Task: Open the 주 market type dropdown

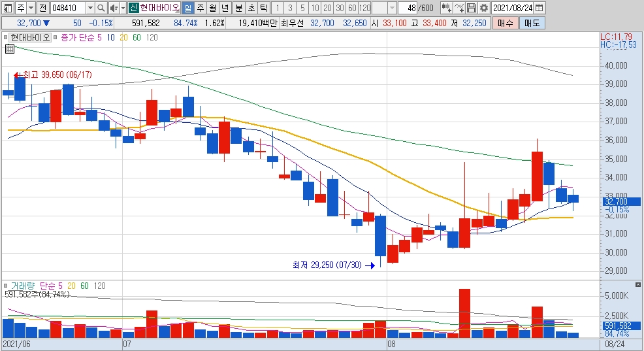Action: [31, 8]
